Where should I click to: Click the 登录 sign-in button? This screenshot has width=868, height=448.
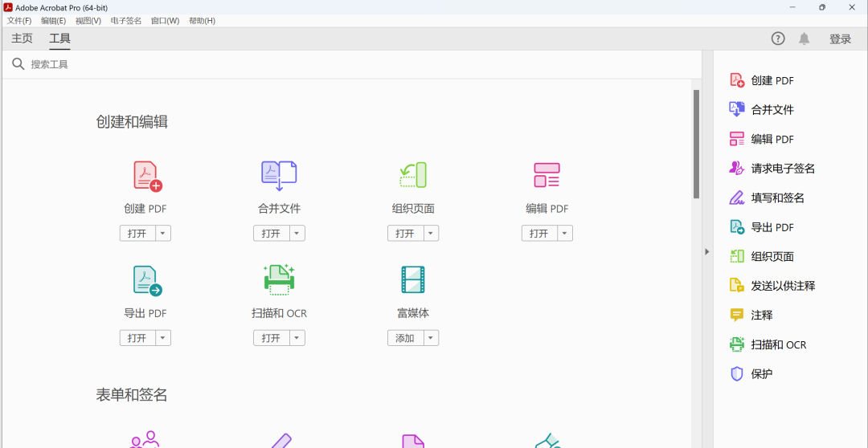click(x=840, y=39)
